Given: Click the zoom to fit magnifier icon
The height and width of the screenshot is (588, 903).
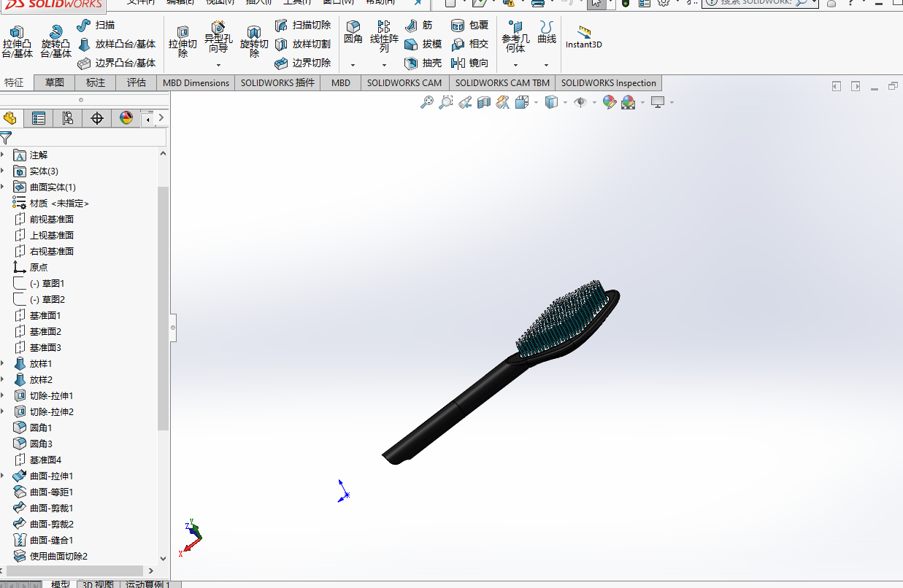Looking at the screenshot, I should [427, 103].
